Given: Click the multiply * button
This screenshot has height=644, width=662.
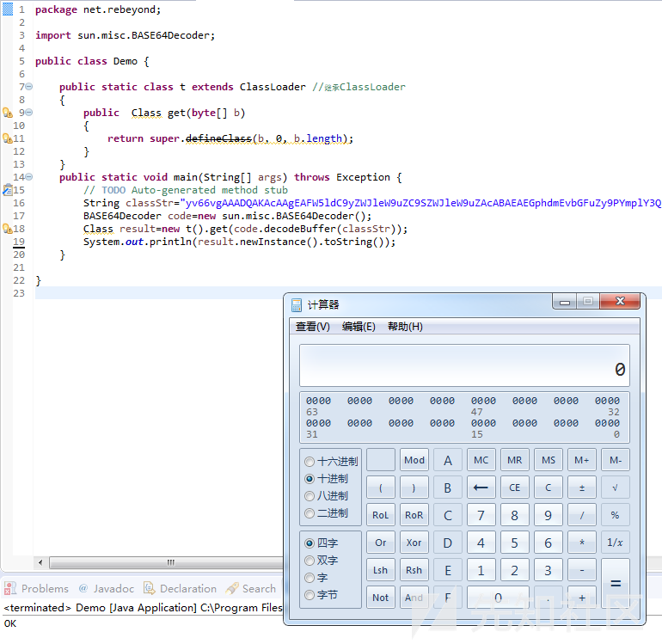Looking at the screenshot, I should [582, 543].
